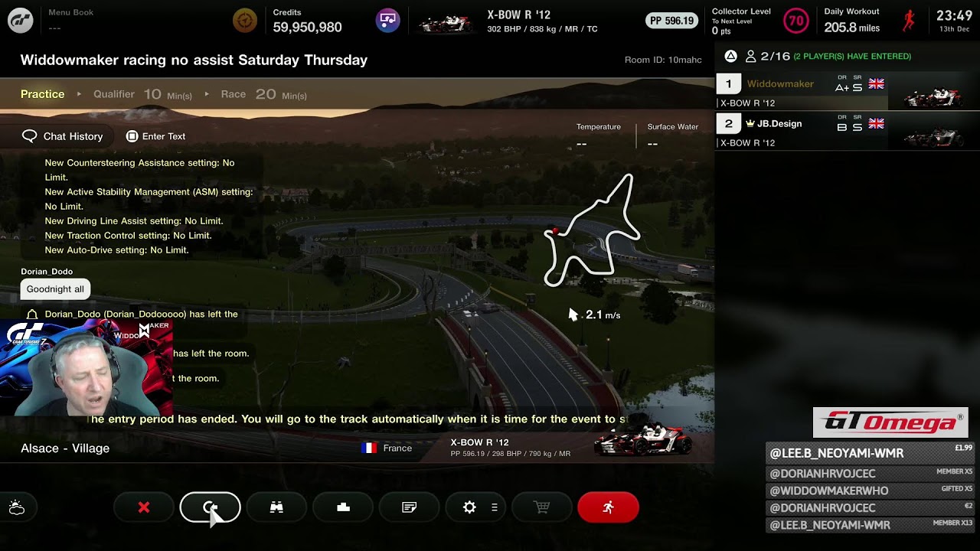Click the UK flag next to Widdowmaker
Viewport: 980px width, 551px height.
tap(876, 84)
